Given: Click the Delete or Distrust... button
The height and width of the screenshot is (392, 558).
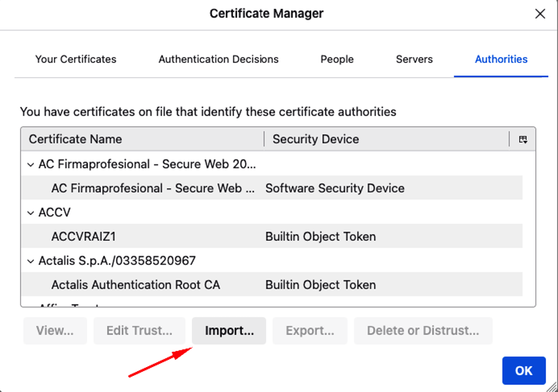Looking at the screenshot, I should [423, 331].
